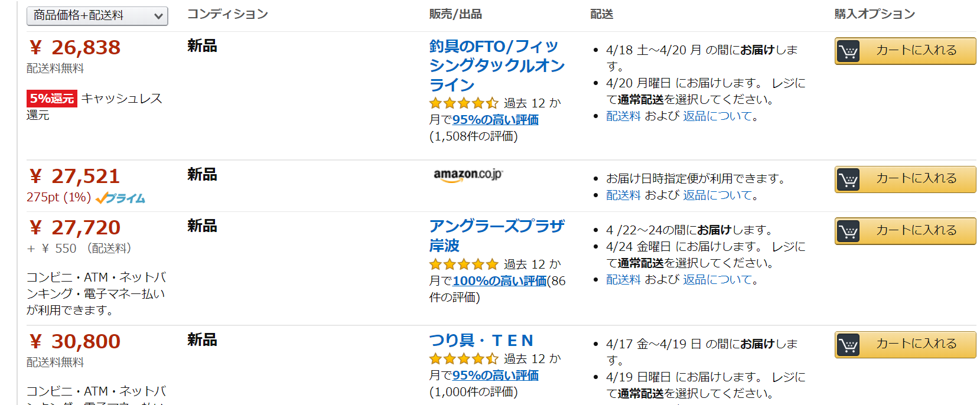Image resolution: width=980 pixels, height=405 pixels.
Task: Click cart icon in first offer row
Action: click(x=849, y=51)
